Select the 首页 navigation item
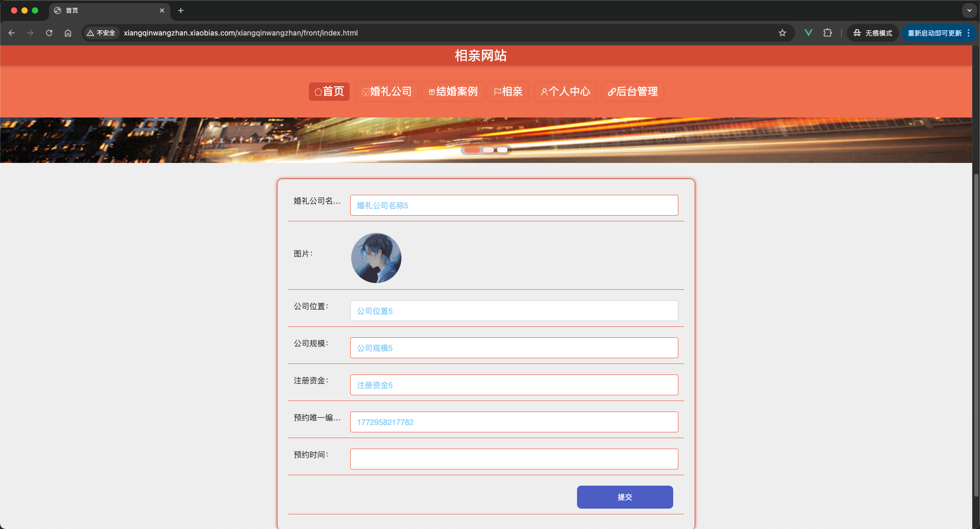980x529 pixels. [329, 91]
